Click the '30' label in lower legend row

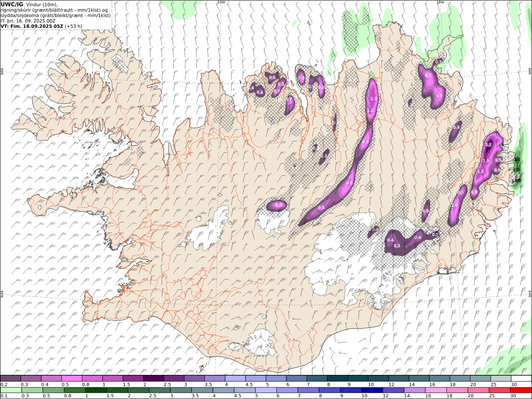[x=514, y=396]
